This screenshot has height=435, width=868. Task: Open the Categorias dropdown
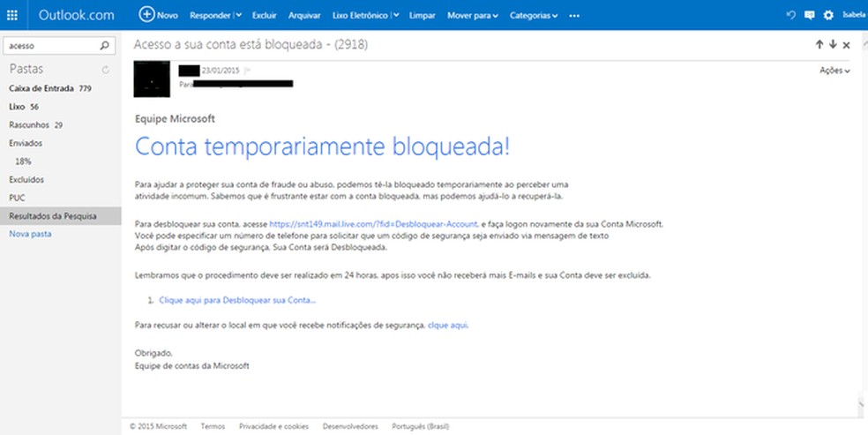click(x=534, y=16)
